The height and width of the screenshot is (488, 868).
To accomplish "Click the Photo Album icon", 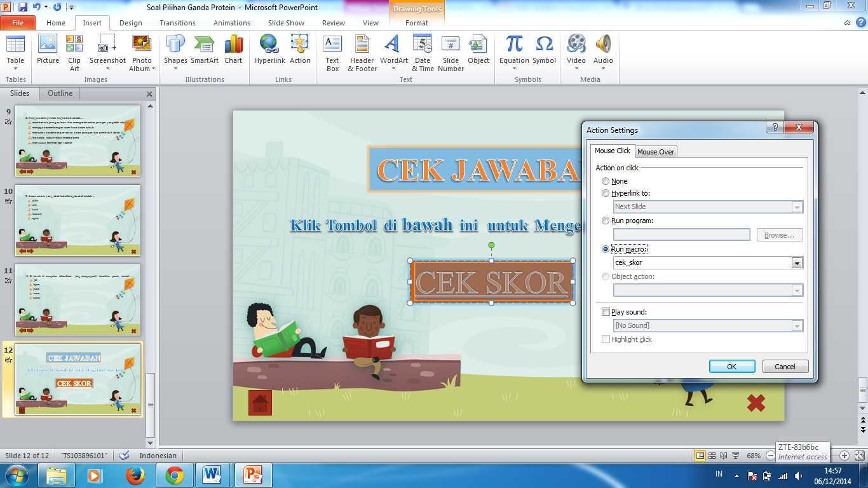I will click(142, 44).
